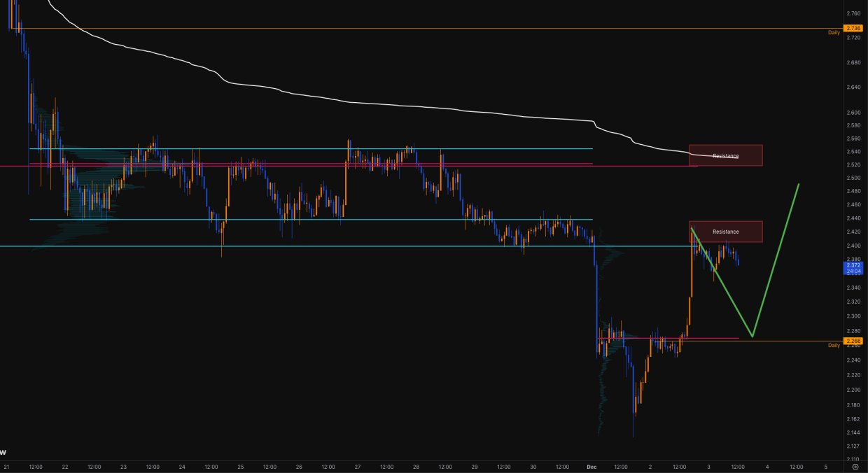Click the 2.720 price axis label
The width and height of the screenshot is (868, 473).
[853, 36]
